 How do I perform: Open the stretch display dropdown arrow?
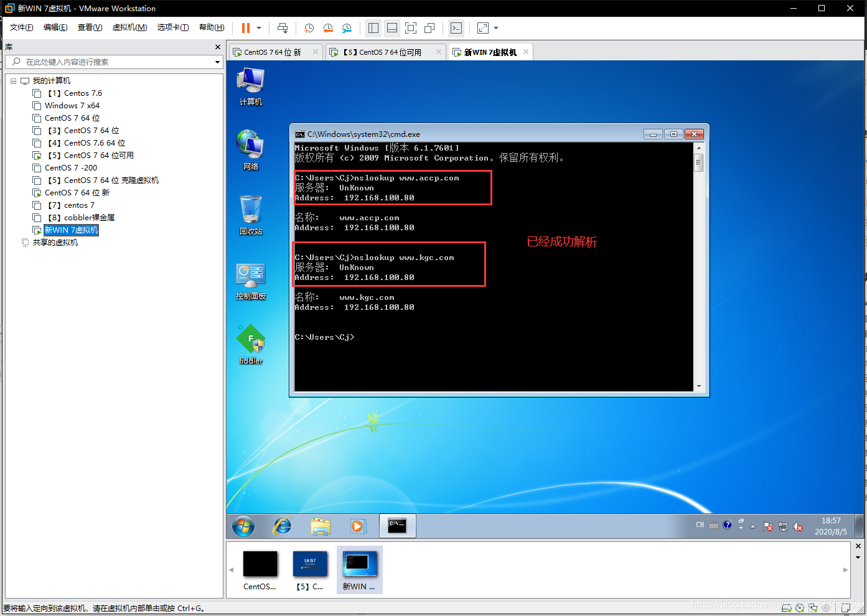tap(496, 28)
